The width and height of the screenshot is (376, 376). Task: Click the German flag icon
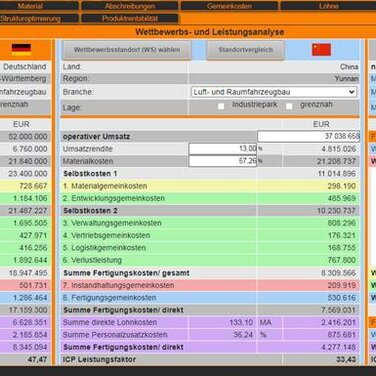pos(21,49)
